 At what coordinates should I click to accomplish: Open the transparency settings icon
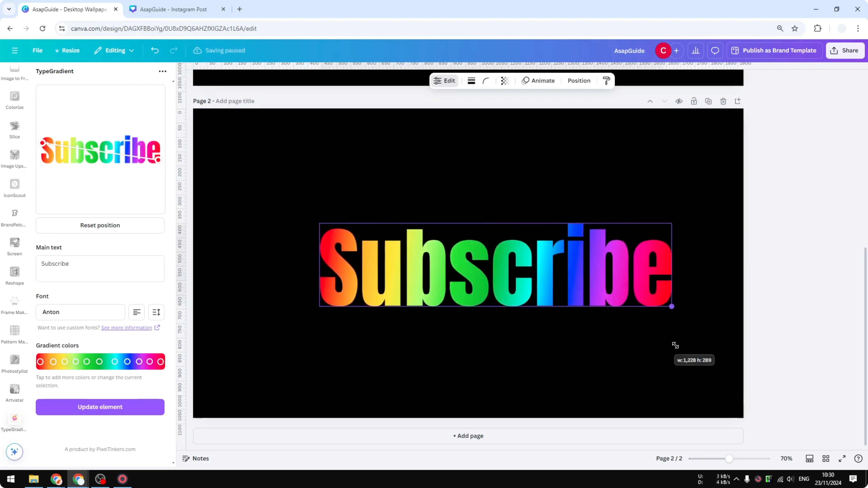[505, 80]
